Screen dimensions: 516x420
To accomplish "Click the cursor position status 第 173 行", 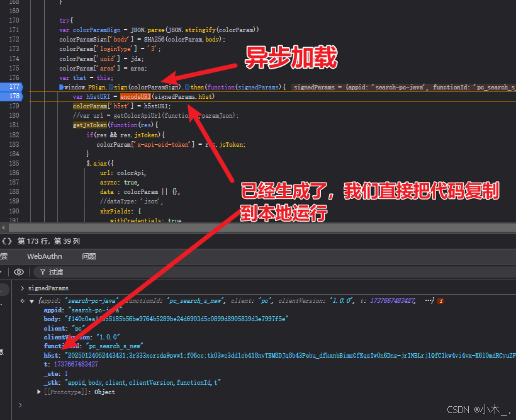I will 48,241.
